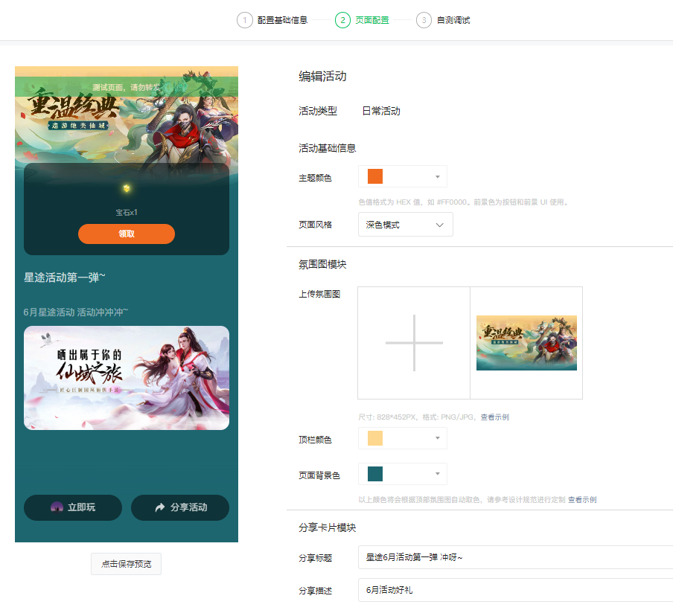
Task: Click the step 3 circle icon
Action: pyautogui.click(x=424, y=20)
